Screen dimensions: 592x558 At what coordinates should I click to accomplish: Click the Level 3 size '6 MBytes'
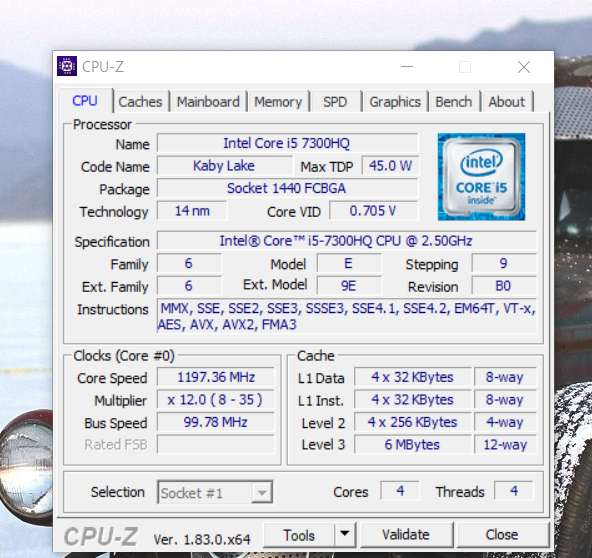pyautogui.click(x=413, y=444)
